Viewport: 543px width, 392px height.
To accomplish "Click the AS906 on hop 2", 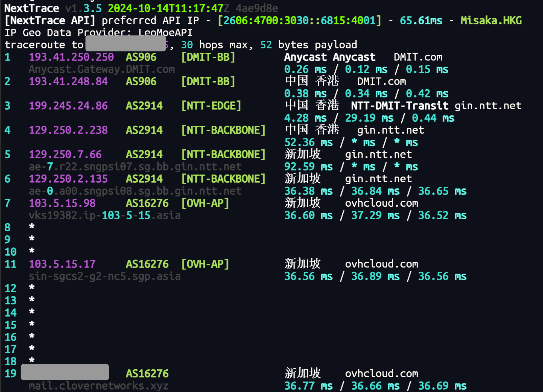I will [x=141, y=82].
